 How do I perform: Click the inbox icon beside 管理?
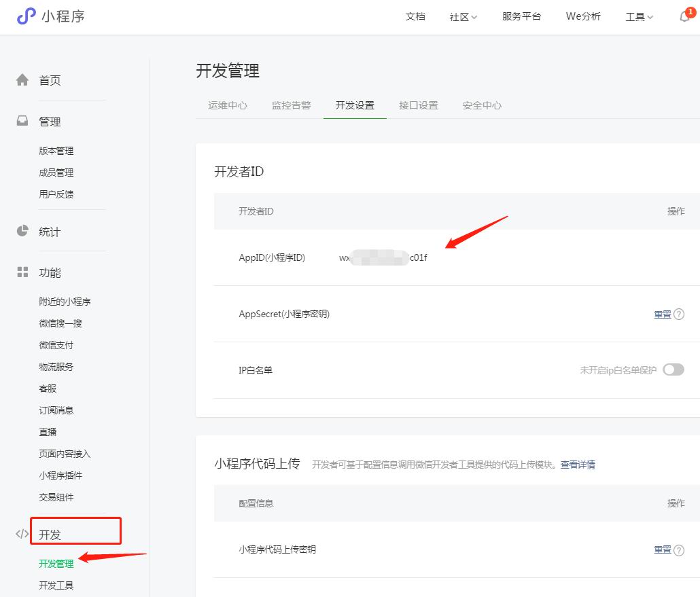[22, 121]
